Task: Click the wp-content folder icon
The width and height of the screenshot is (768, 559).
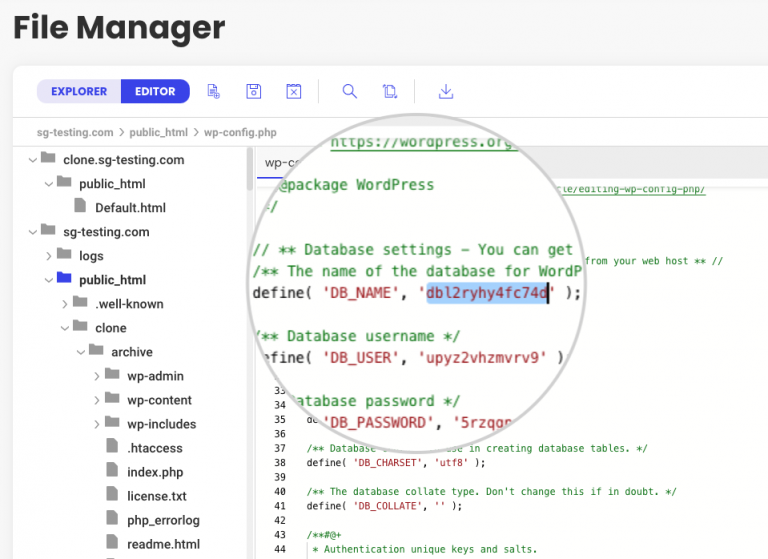Action: (112, 398)
